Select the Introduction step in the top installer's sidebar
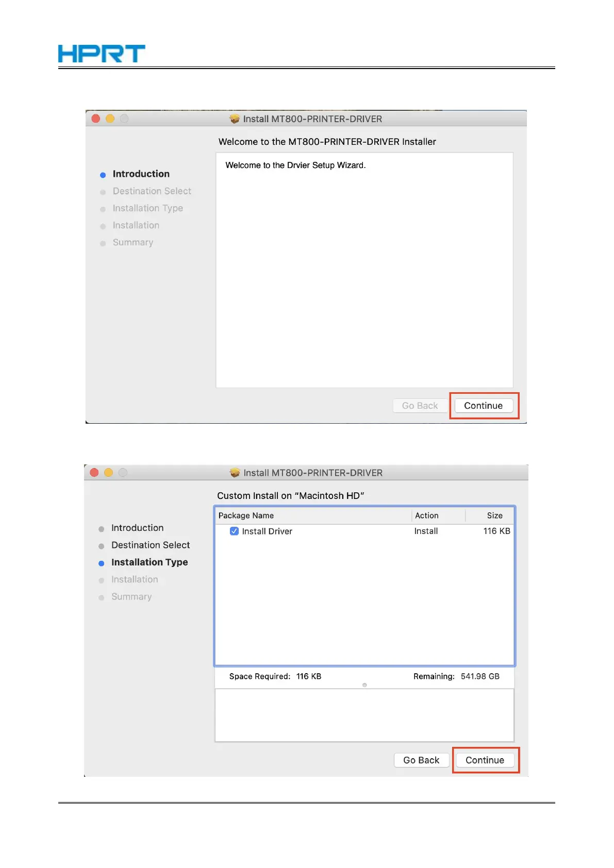 coord(141,174)
